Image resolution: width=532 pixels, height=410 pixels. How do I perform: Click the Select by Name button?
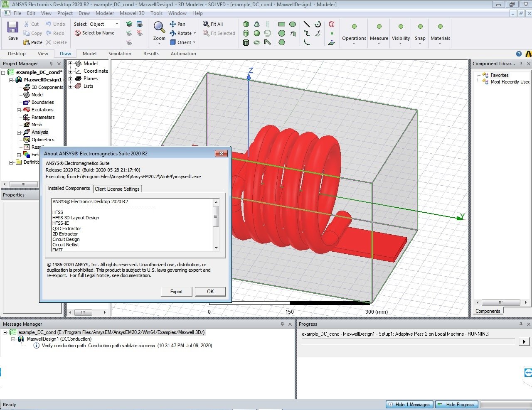pyautogui.click(x=94, y=33)
